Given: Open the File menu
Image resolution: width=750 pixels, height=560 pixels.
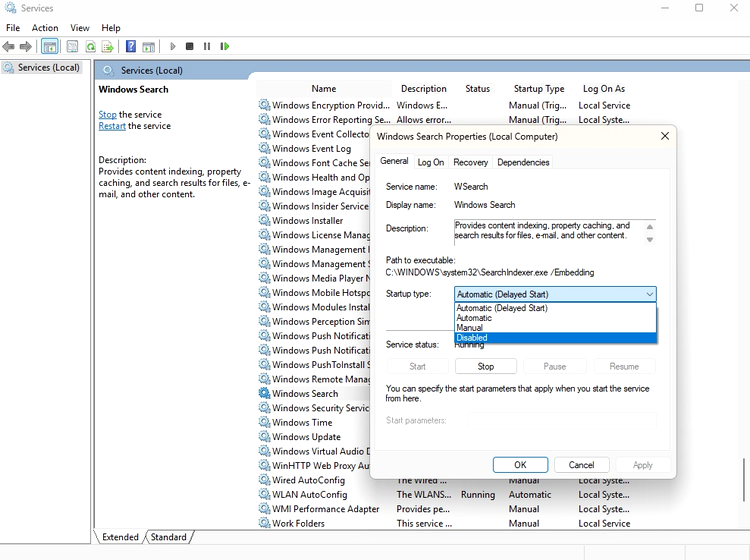Looking at the screenshot, I should 13,28.
